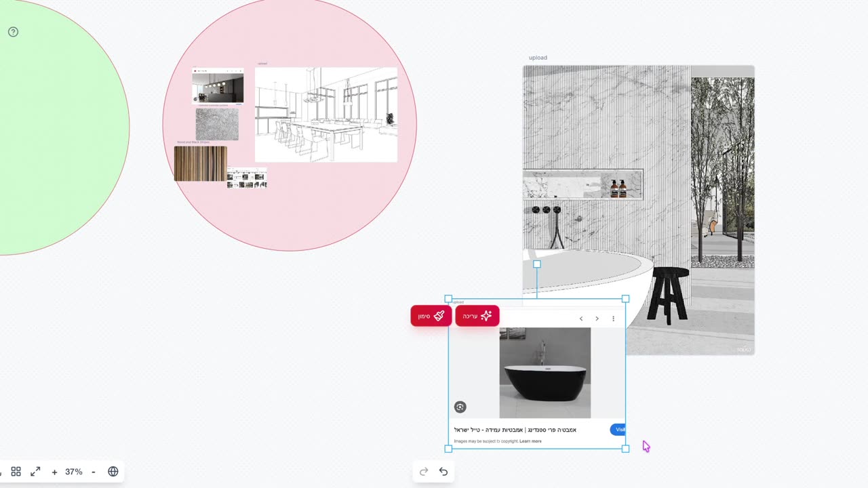
Task: Click the fit-to-screen expand arrows icon
Action: (x=35, y=472)
